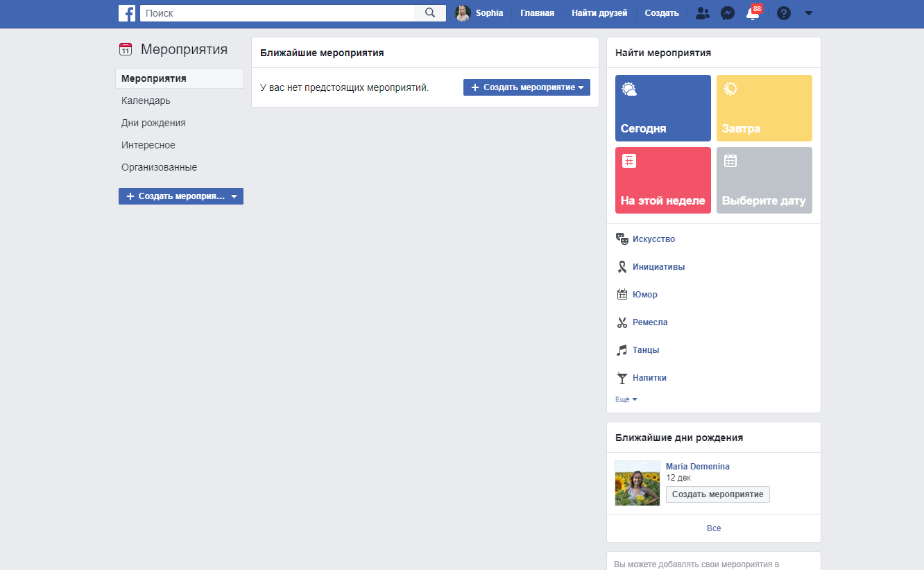Open the notifications bell icon
The height and width of the screenshot is (570, 924).
[x=753, y=14]
